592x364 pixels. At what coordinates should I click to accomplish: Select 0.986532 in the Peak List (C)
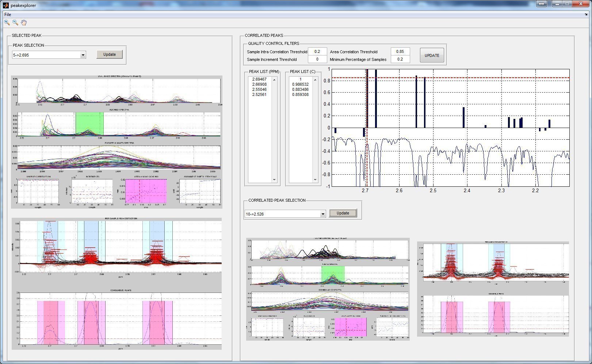pos(300,84)
